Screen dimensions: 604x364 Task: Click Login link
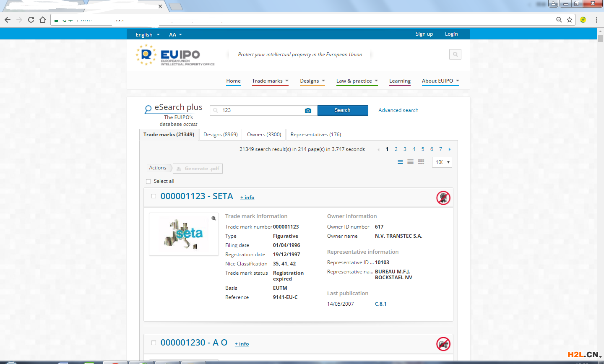point(451,34)
